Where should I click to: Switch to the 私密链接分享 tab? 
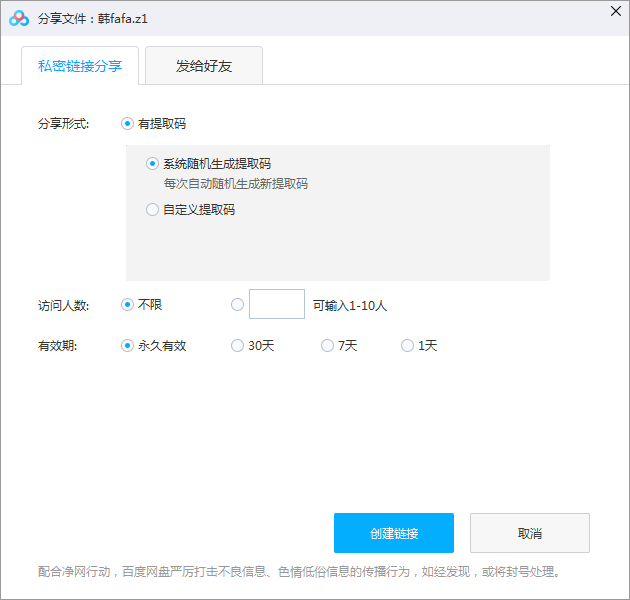point(80,66)
